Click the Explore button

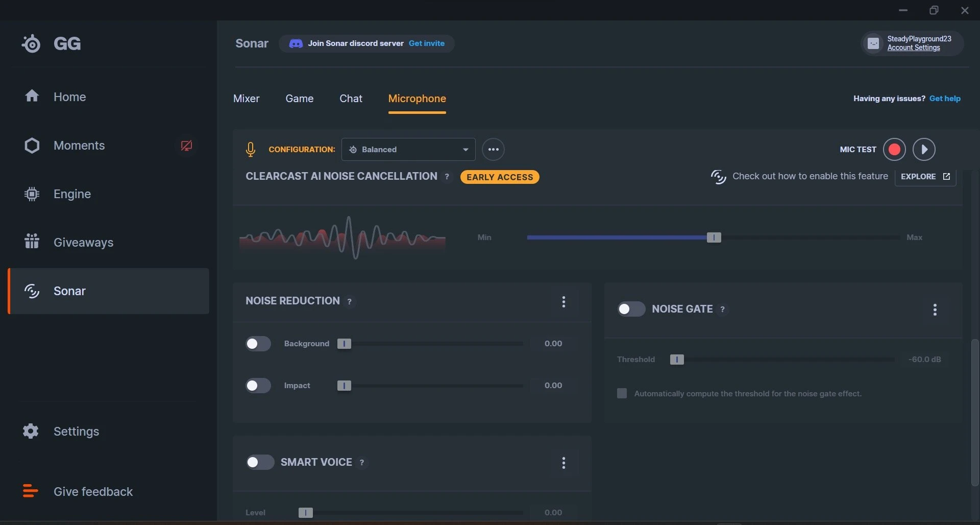click(925, 176)
